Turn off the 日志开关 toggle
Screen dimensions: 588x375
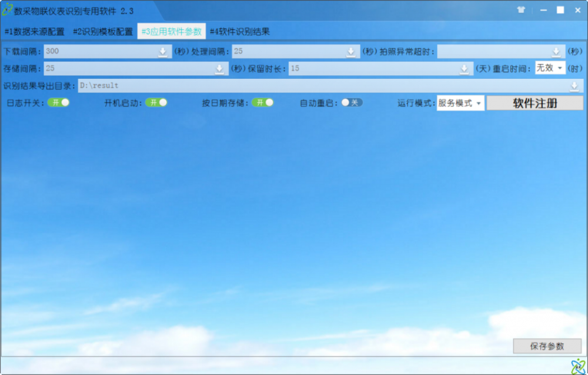(x=59, y=102)
